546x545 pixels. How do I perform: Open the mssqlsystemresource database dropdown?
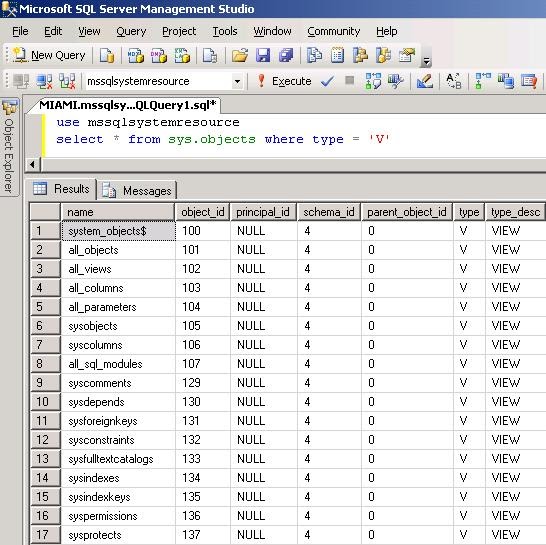point(237,82)
